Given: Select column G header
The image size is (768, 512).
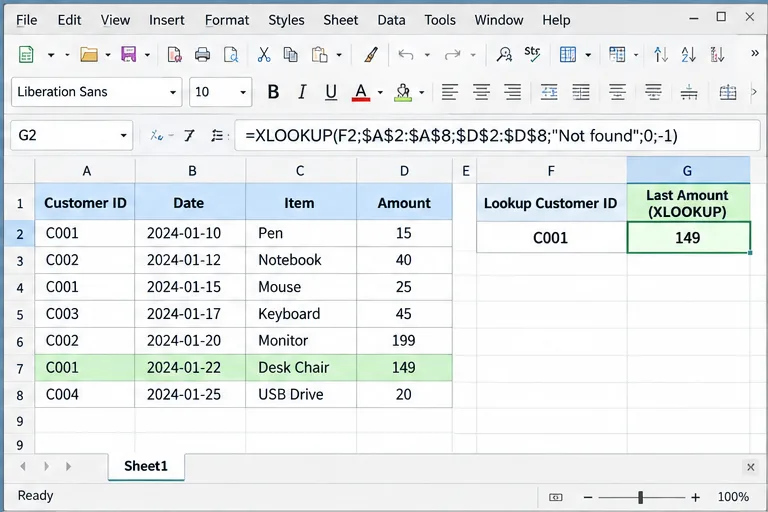Looking at the screenshot, I should tap(688, 171).
